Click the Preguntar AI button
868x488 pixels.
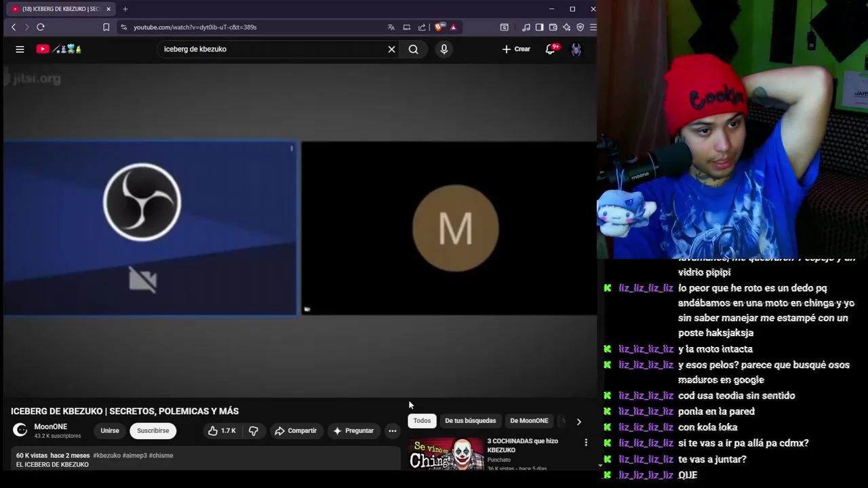coord(353,430)
